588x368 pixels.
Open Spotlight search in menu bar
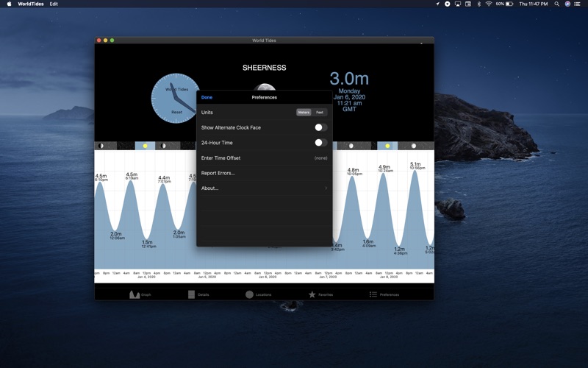(x=557, y=4)
